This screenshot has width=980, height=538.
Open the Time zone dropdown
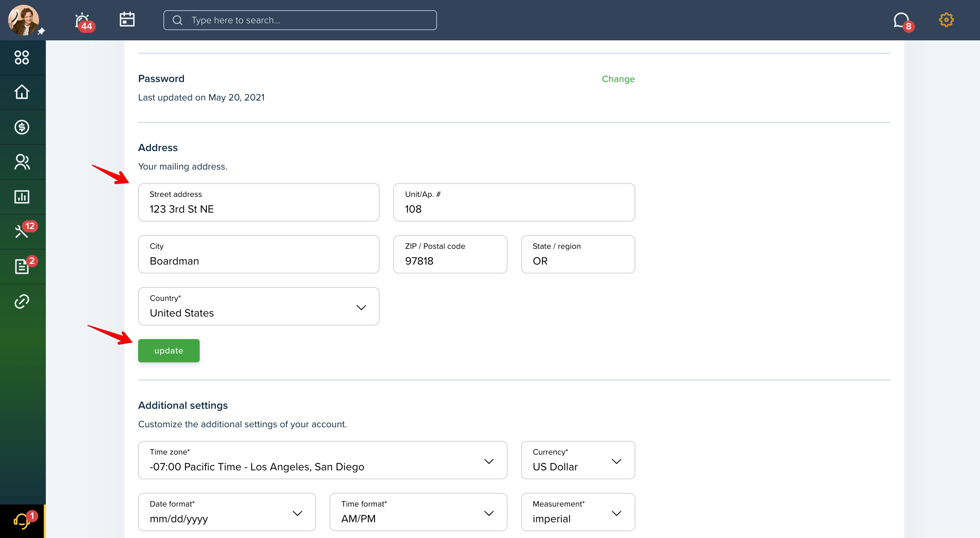click(322, 460)
